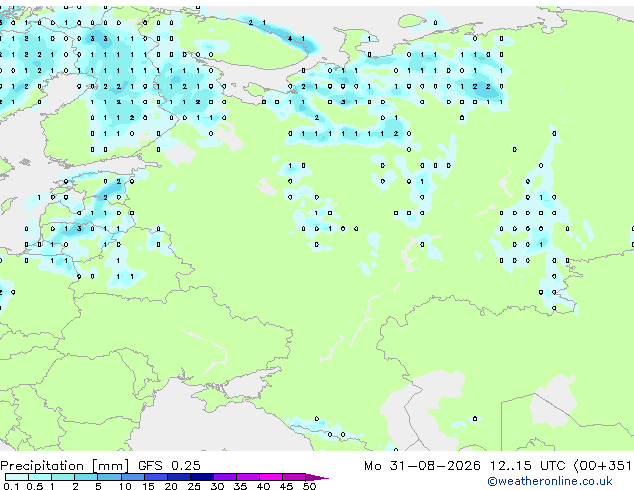Image resolution: width=634 pixels, height=490 pixels.
Task: Click the '(00+351' forecast offset text
Action: click(602, 466)
